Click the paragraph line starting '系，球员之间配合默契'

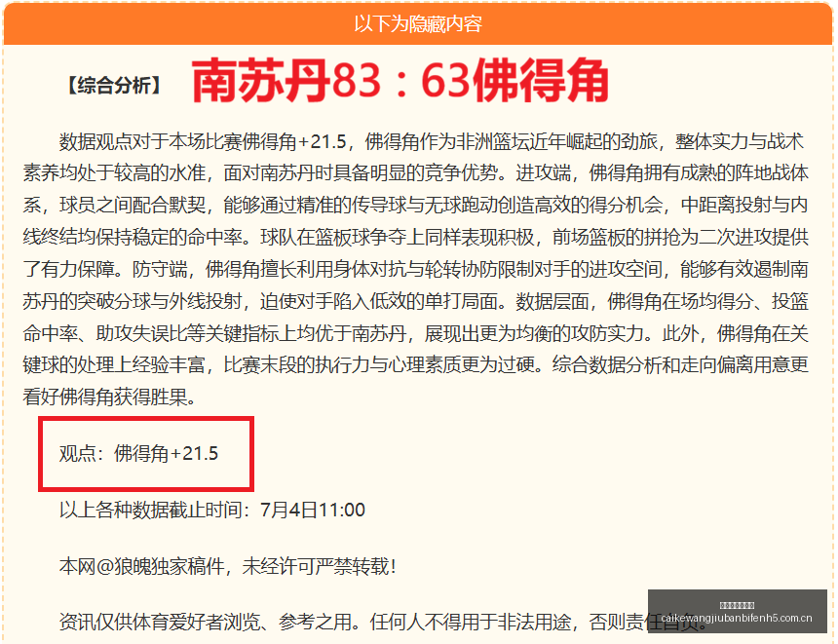pyautogui.click(x=415, y=206)
